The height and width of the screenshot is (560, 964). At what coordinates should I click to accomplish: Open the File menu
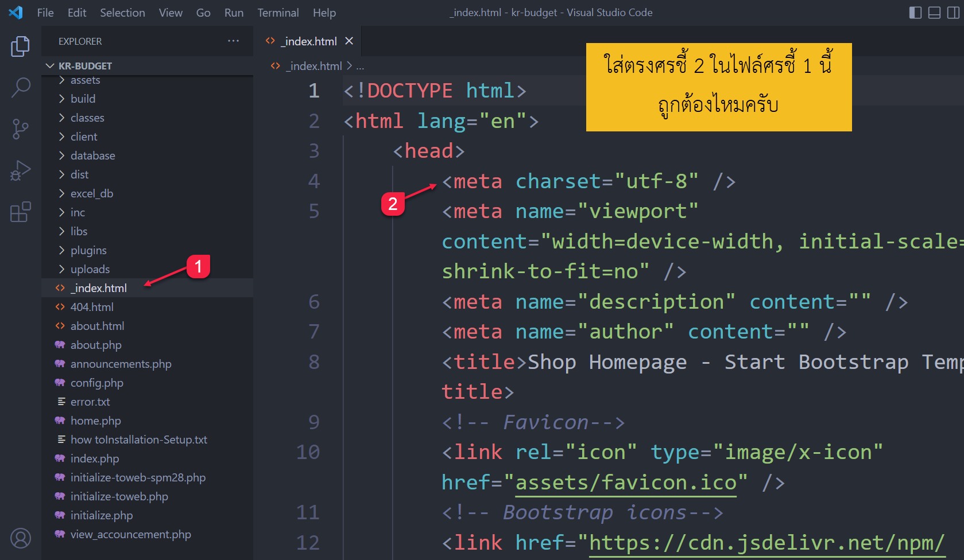(x=45, y=13)
